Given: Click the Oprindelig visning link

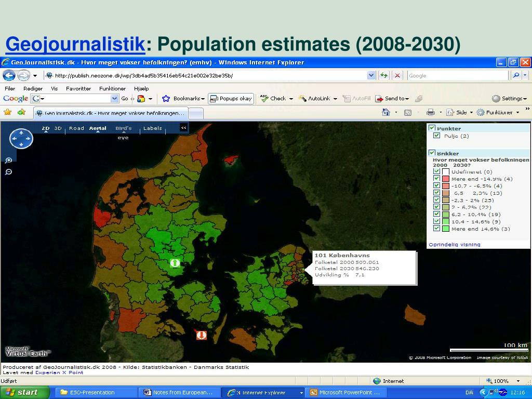Looking at the screenshot, I should [x=454, y=244].
